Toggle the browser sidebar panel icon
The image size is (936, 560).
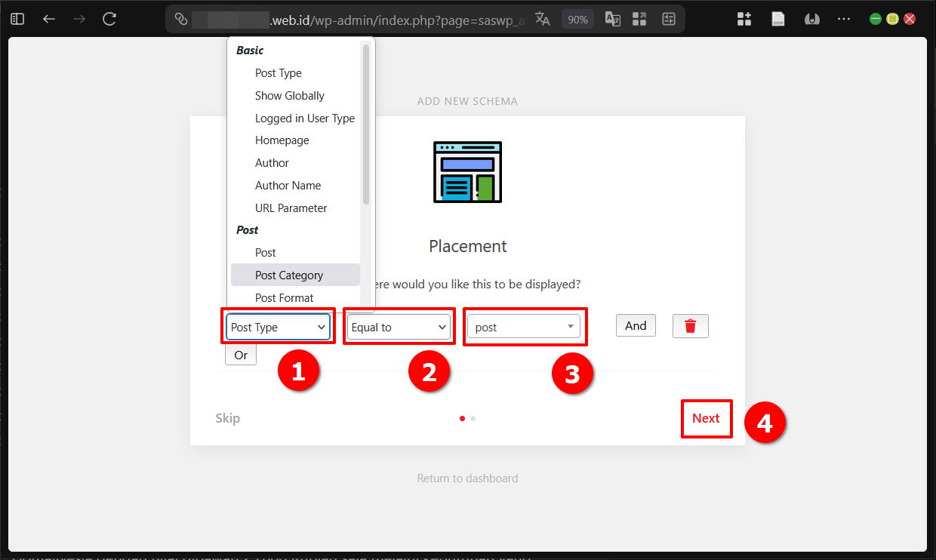click(x=17, y=18)
